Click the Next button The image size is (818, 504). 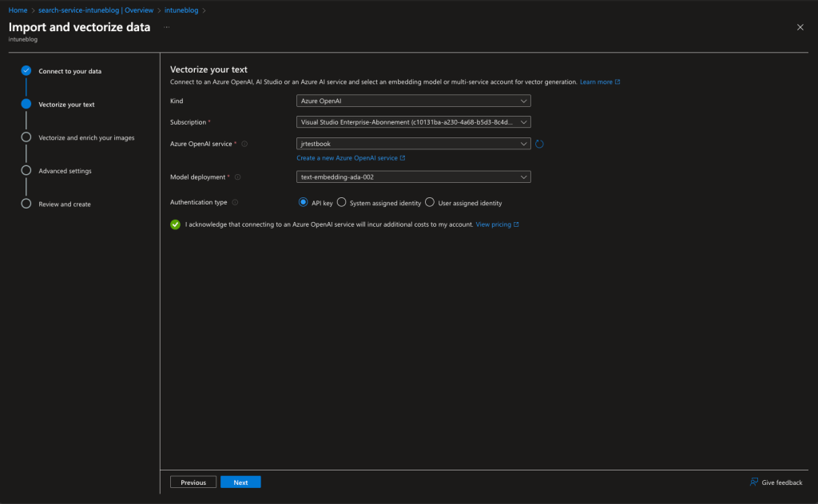(x=240, y=482)
